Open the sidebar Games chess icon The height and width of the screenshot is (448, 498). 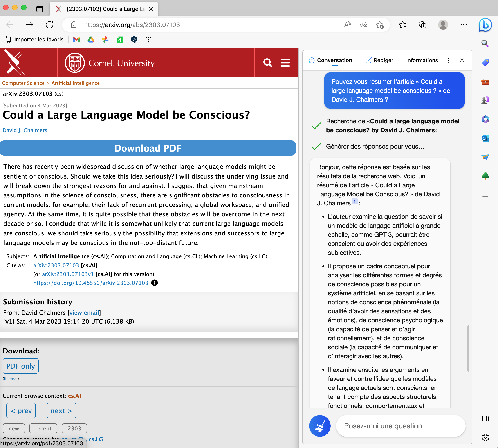point(485,100)
